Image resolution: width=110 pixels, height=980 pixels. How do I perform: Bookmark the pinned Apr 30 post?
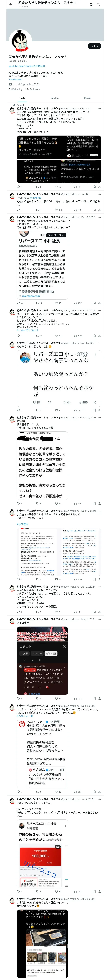click(95, 187)
